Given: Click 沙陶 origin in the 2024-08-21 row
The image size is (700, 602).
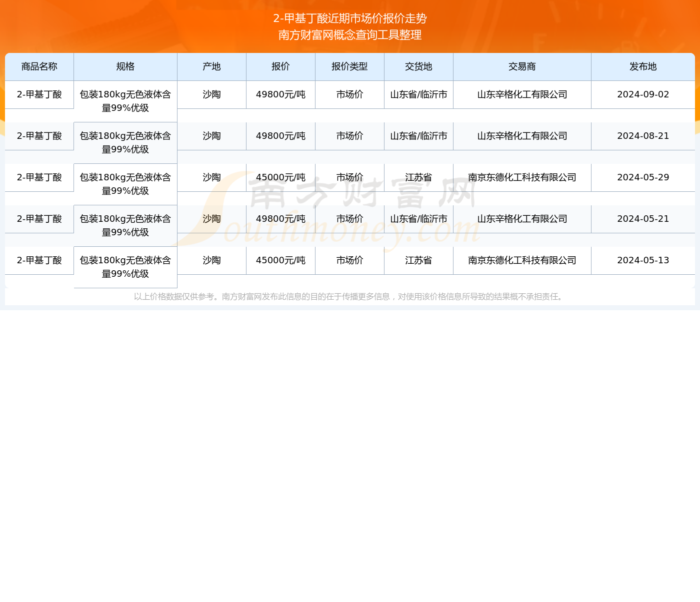Looking at the screenshot, I should (212, 136).
